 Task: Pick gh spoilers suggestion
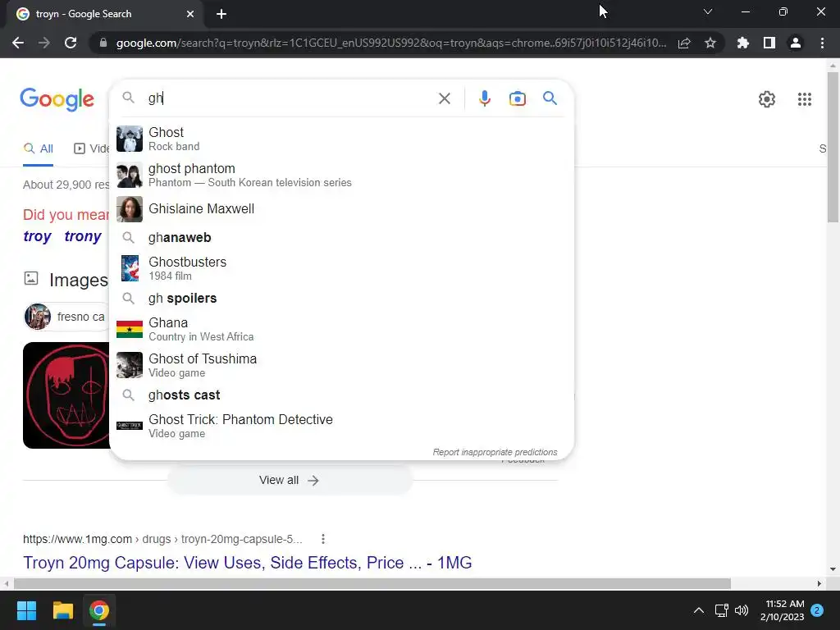(341, 299)
